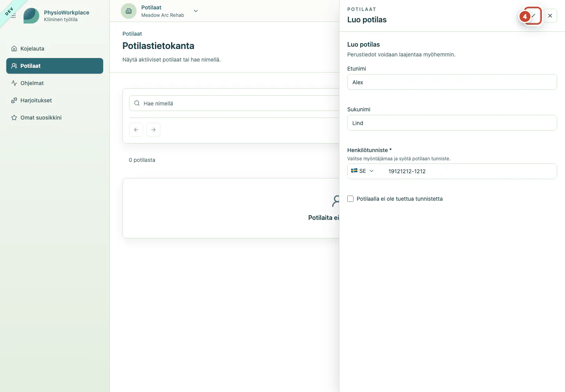Check 'Potilaalla ei ole tuettua tunnistetta'
Screen dimensions: 565x392
[350, 199]
